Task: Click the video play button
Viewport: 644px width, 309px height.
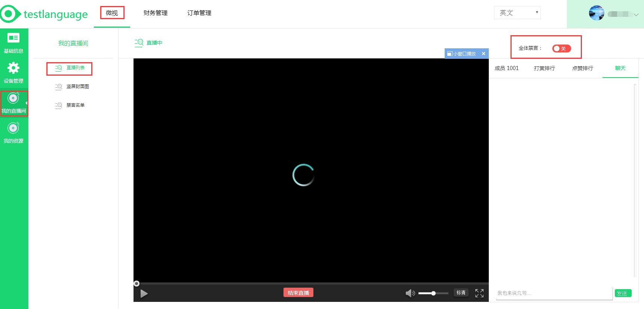Action: (x=144, y=294)
